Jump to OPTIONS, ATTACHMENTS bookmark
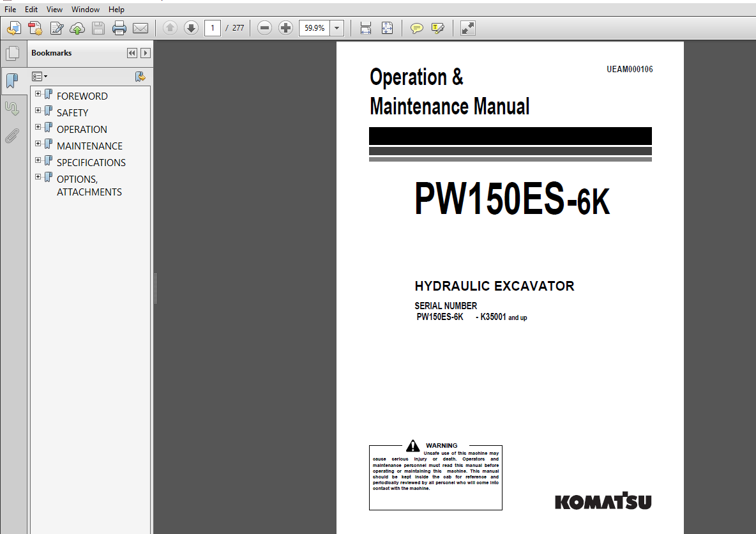 (x=89, y=185)
